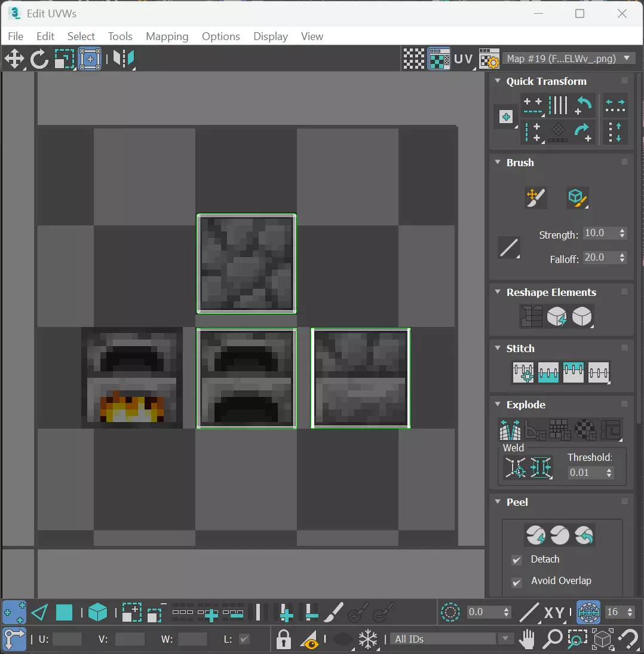Click the XY falloff space button
Image resolution: width=644 pixels, height=654 pixels.
554,613
